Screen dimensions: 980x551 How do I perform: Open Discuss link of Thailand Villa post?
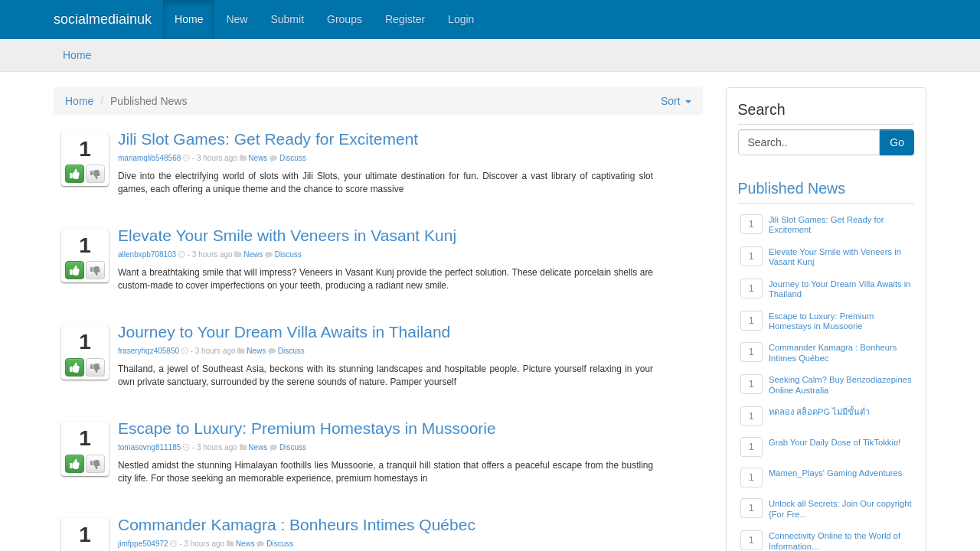291,351
